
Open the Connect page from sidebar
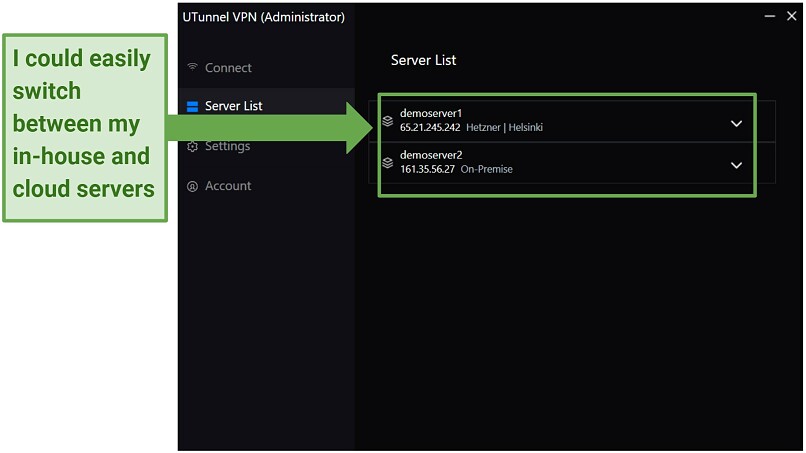click(x=228, y=68)
